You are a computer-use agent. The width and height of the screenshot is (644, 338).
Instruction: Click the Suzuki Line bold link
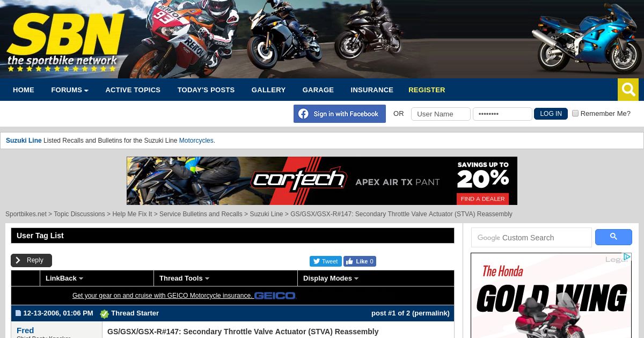24,141
